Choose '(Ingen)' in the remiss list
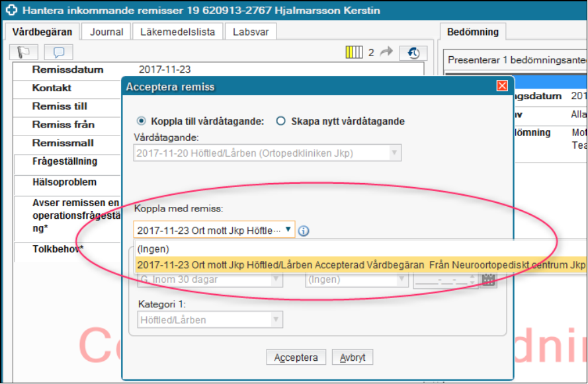This screenshot has height=384, width=588. (153, 250)
